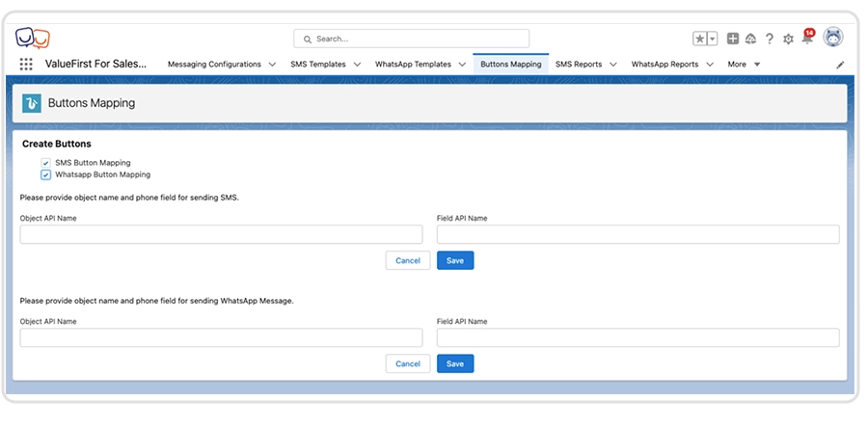
Task: Open the global actions plus icon
Action: (x=733, y=39)
